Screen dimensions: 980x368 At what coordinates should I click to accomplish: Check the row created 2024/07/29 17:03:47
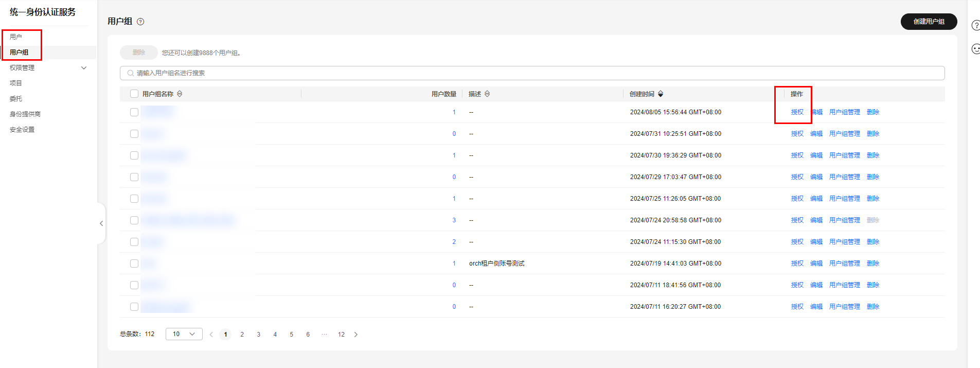coord(134,177)
